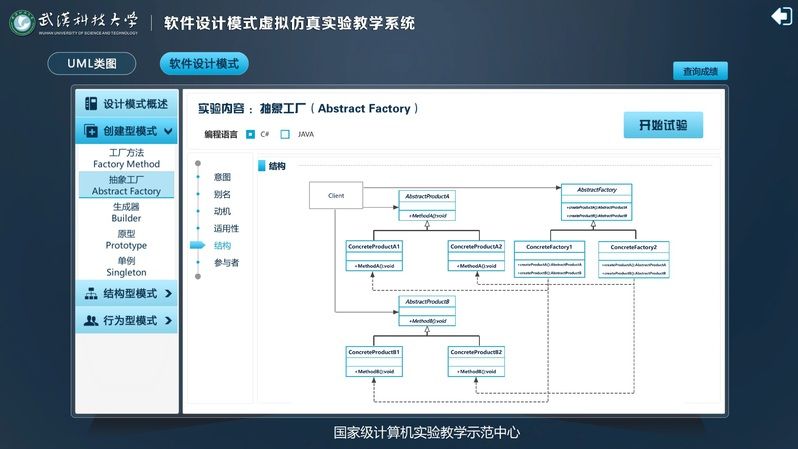
Task: Click the Wuhan University logo emblem
Action: coord(21,23)
